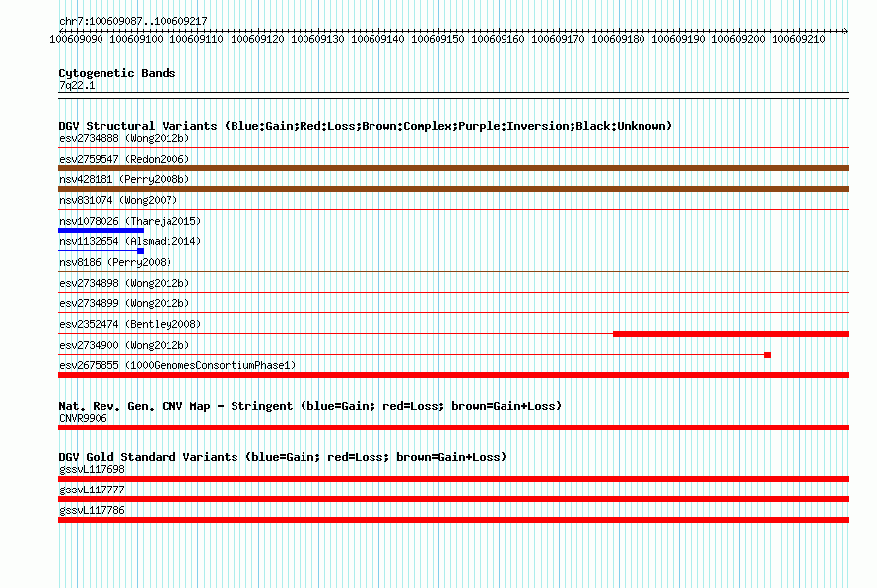
Task: Click the Nat. Rev. Gen. CNV Map track title
Action: click(x=309, y=406)
